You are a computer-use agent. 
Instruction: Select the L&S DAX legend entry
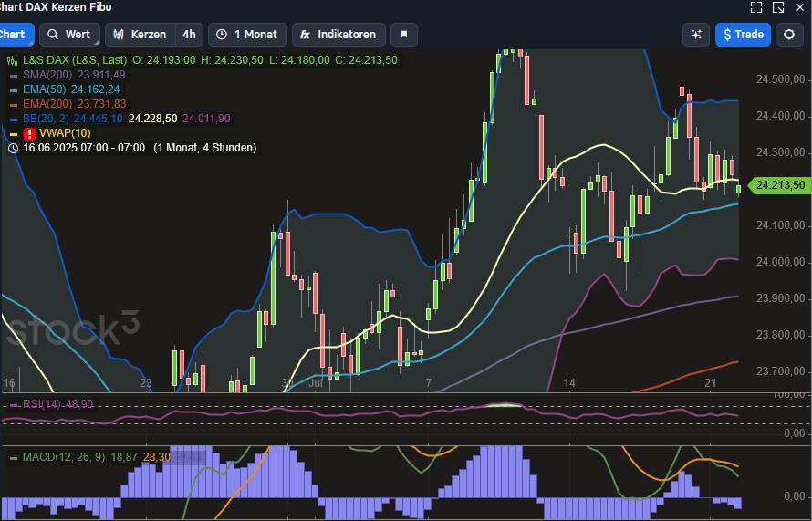[x=75, y=60]
